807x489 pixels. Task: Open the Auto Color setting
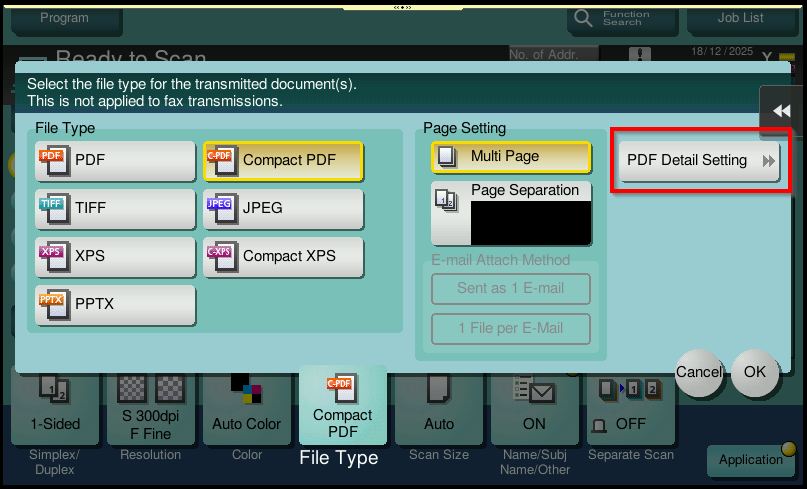tap(246, 410)
